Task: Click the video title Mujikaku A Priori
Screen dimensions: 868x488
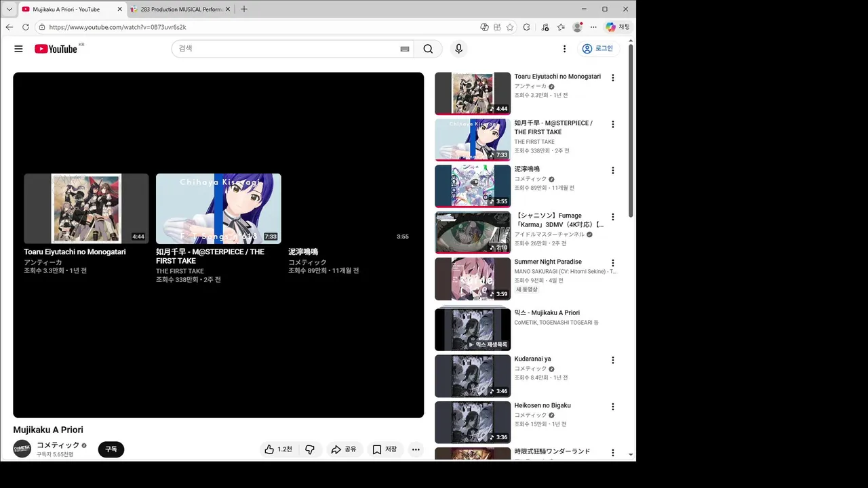Action: tap(48, 430)
